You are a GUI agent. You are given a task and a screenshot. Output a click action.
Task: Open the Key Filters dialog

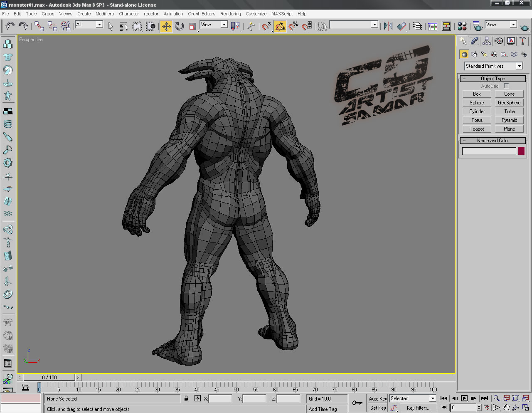419,408
